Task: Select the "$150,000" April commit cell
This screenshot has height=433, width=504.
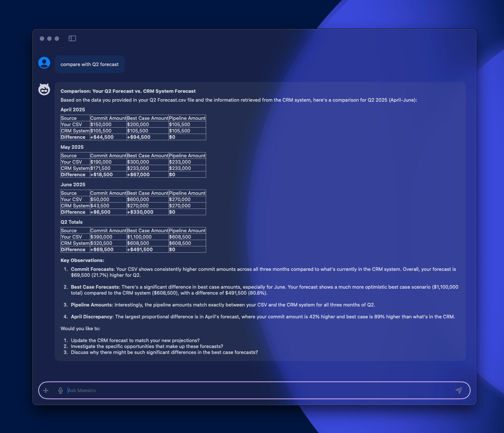Action: point(108,124)
